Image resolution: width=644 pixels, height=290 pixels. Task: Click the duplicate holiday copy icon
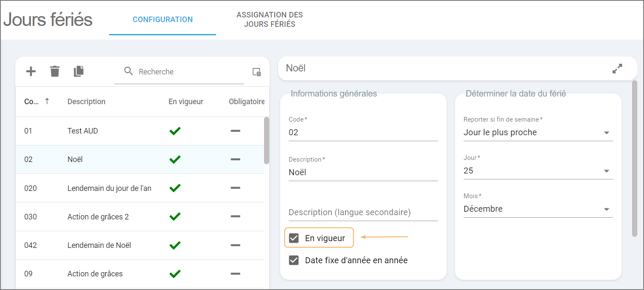click(79, 71)
